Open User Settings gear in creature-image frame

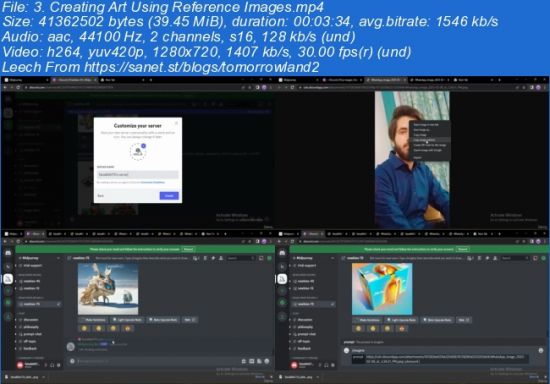(x=59, y=365)
